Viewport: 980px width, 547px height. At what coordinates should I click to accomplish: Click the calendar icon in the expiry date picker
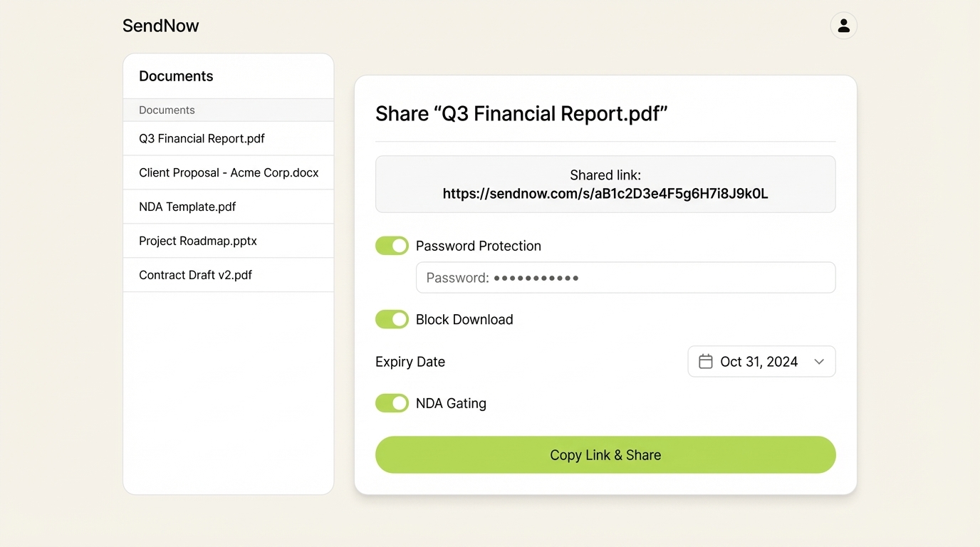point(705,361)
